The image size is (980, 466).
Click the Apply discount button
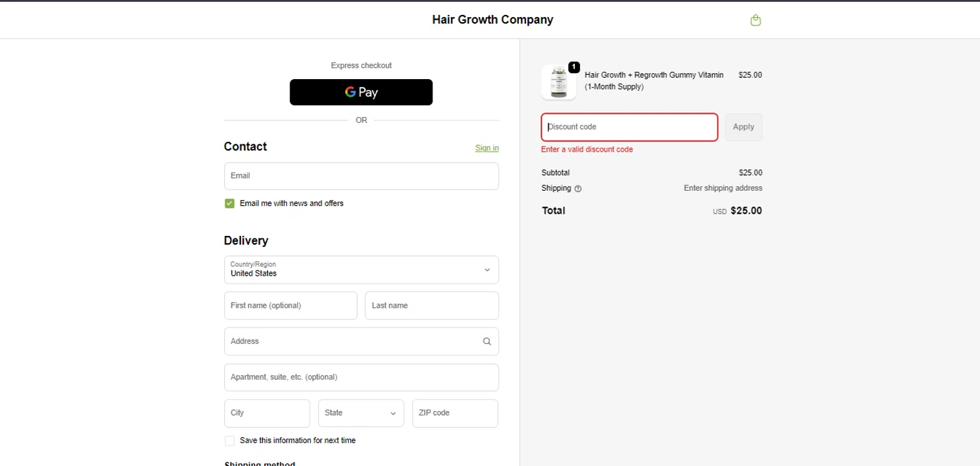click(743, 127)
